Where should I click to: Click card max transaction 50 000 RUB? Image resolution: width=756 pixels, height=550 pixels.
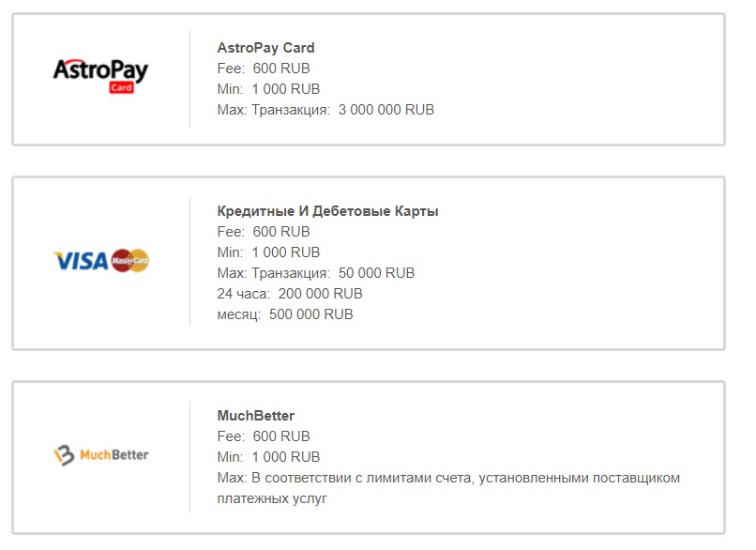tap(315, 273)
